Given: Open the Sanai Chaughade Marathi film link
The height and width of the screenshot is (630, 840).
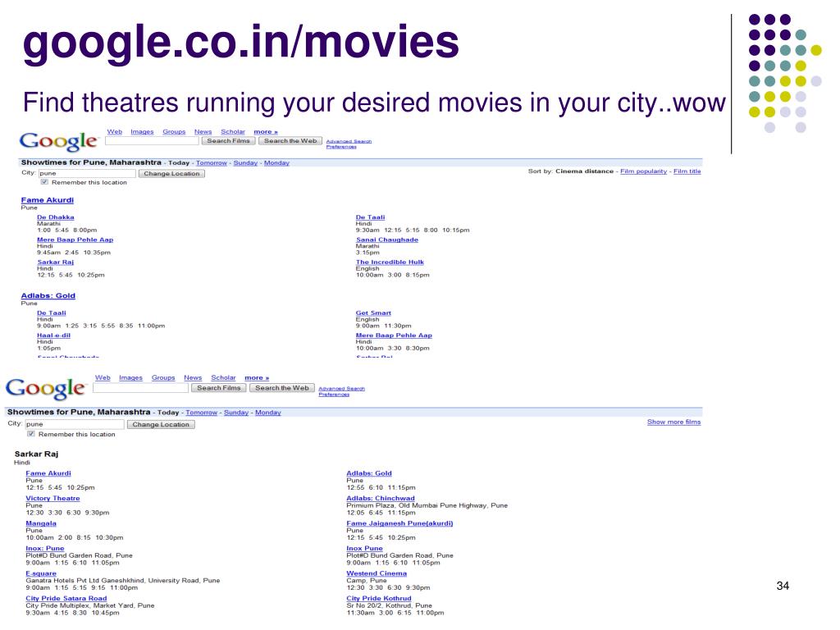Looking at the screenshot, I should 387,240.
